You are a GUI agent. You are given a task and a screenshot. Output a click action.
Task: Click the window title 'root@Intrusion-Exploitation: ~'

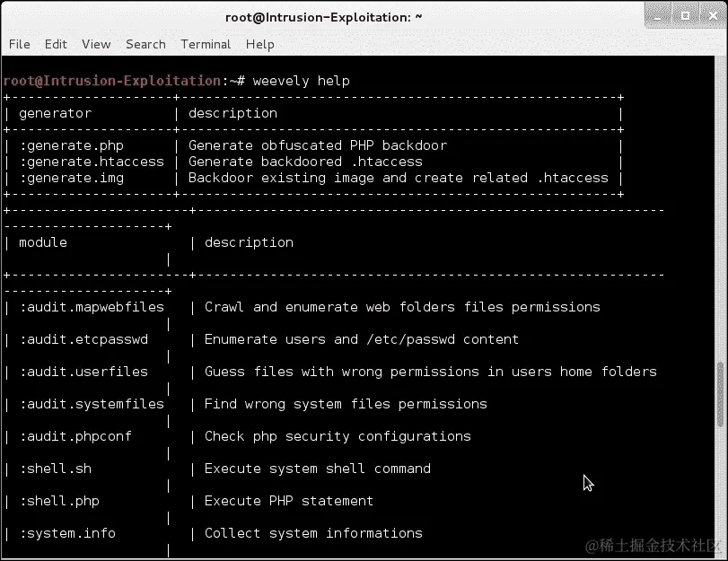324,18
